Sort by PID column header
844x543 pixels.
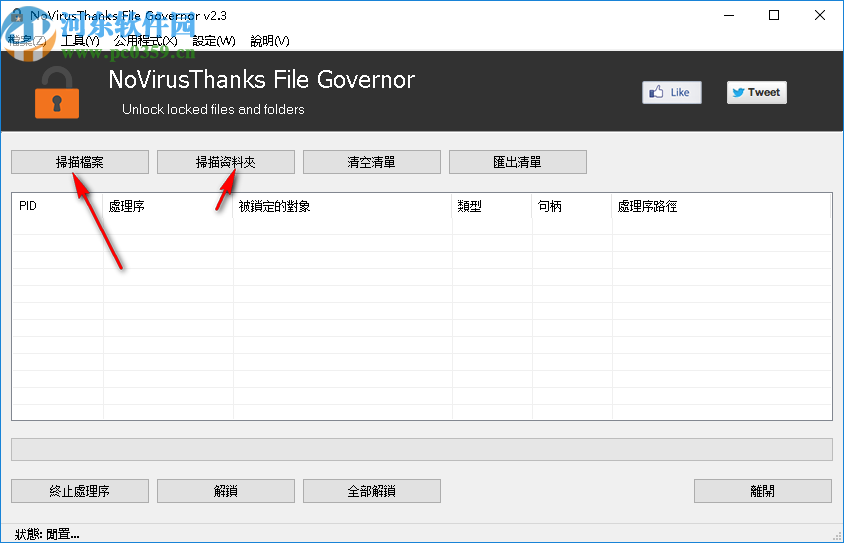(58, 206)
